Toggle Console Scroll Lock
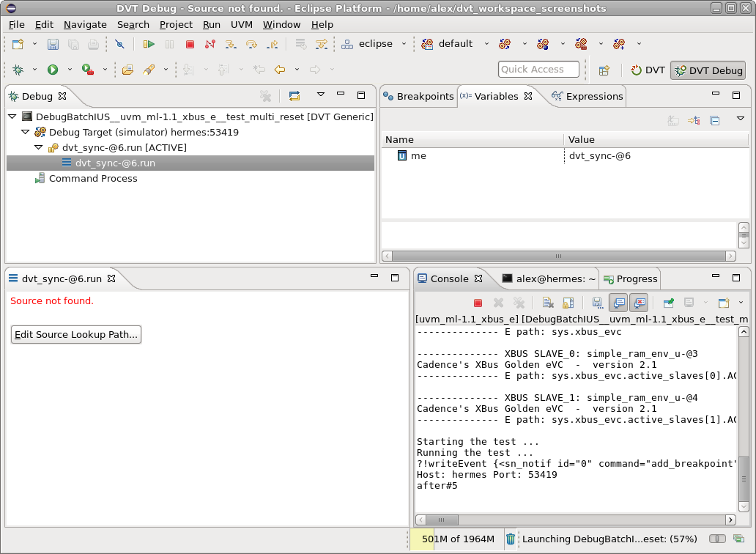 click(567, 303)
